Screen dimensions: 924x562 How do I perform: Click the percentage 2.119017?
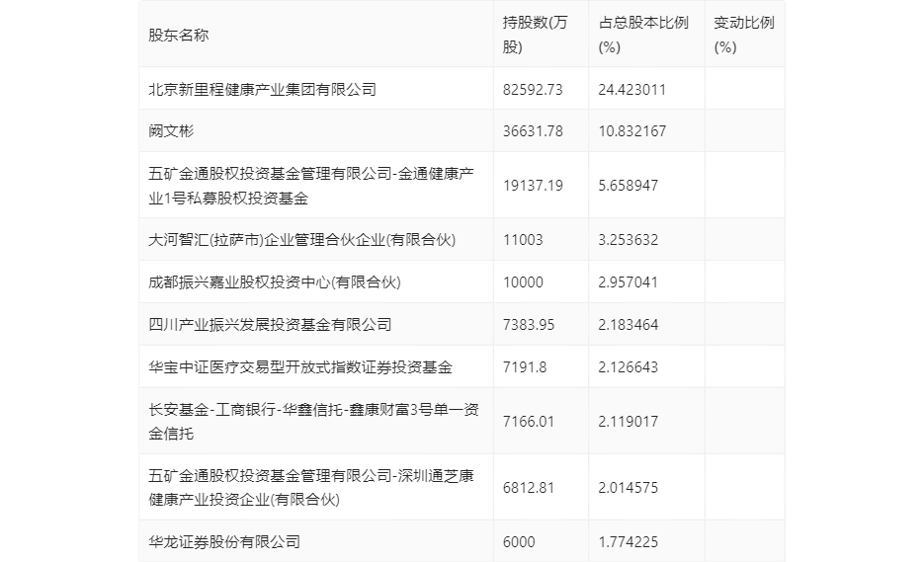click(x=629, y=422)
